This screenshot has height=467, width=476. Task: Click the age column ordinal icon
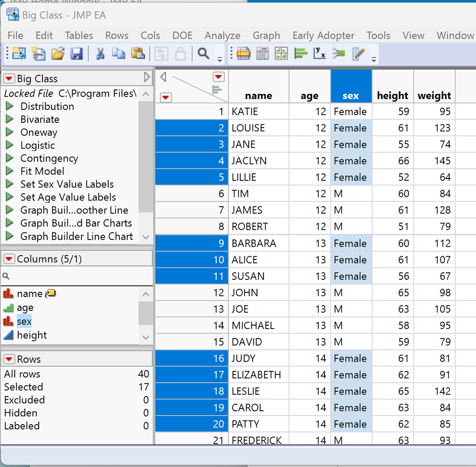pyautogui.click(x=8, y=308)
